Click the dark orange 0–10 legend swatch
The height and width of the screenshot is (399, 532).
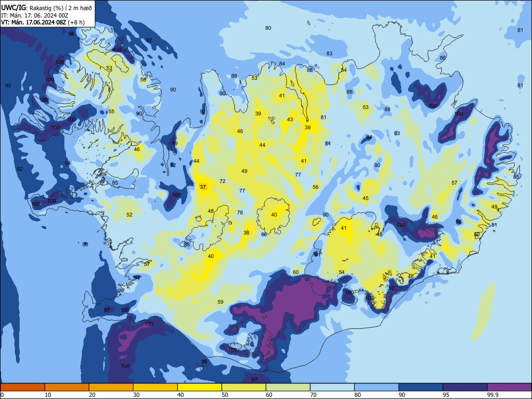(22, 387)
